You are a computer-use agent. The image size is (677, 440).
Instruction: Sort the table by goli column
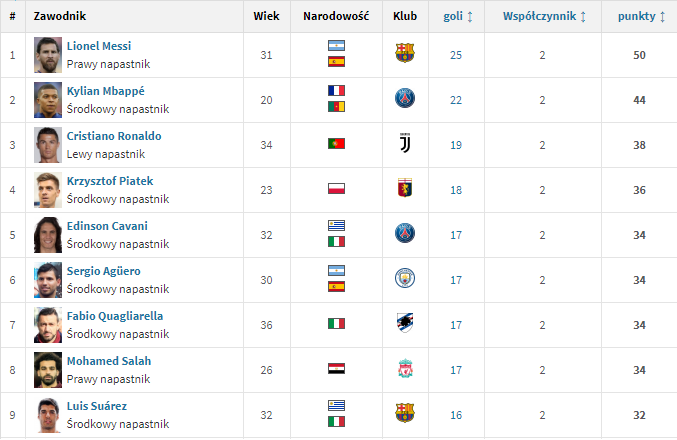pyautogui.click(x=458, y=16)
